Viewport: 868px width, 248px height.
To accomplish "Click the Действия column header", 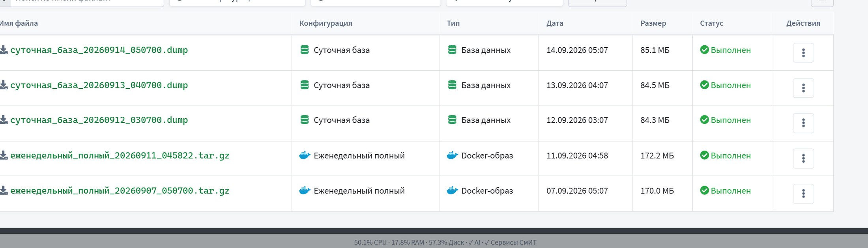I will 803,23.
